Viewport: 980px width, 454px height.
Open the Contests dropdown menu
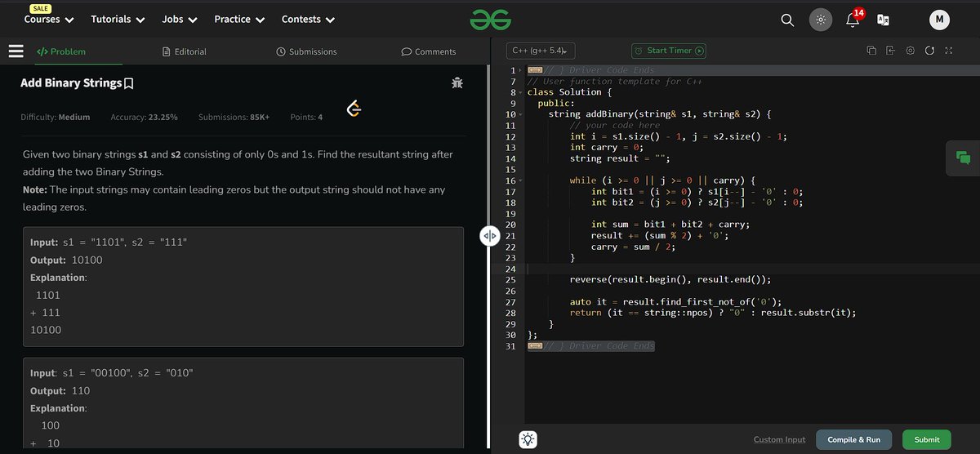coord(308,19)
